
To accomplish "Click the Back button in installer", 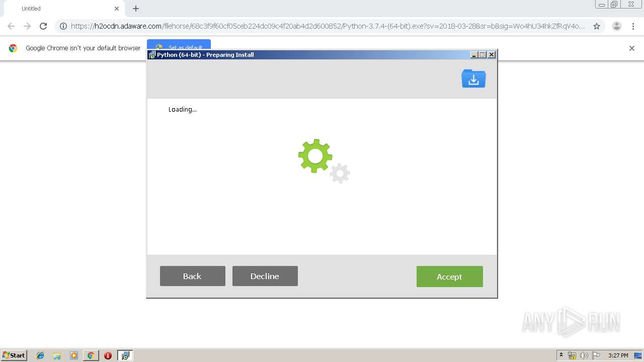I will click(x=192, y=276).
